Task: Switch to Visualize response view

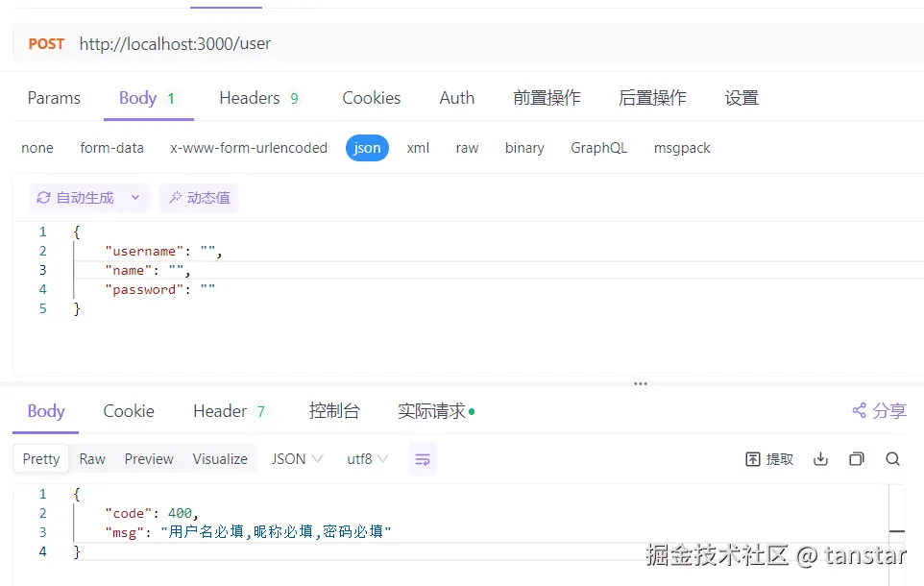Action: [220, 458]
